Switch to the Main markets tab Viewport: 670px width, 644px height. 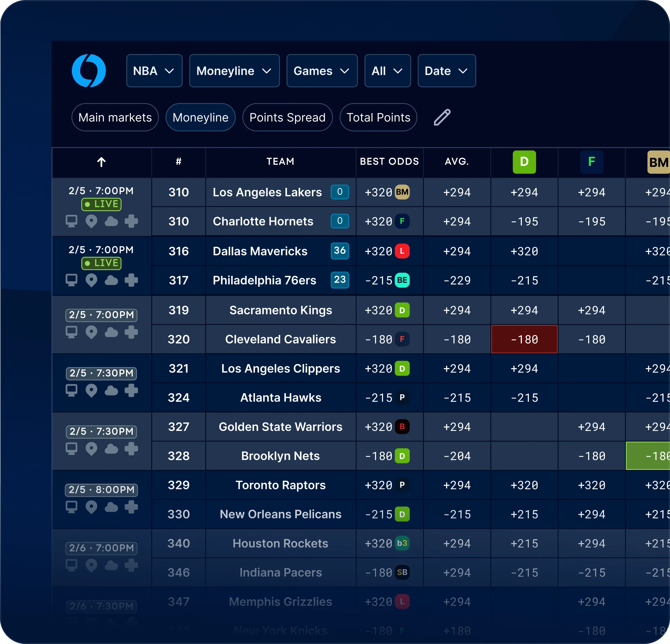115,117
